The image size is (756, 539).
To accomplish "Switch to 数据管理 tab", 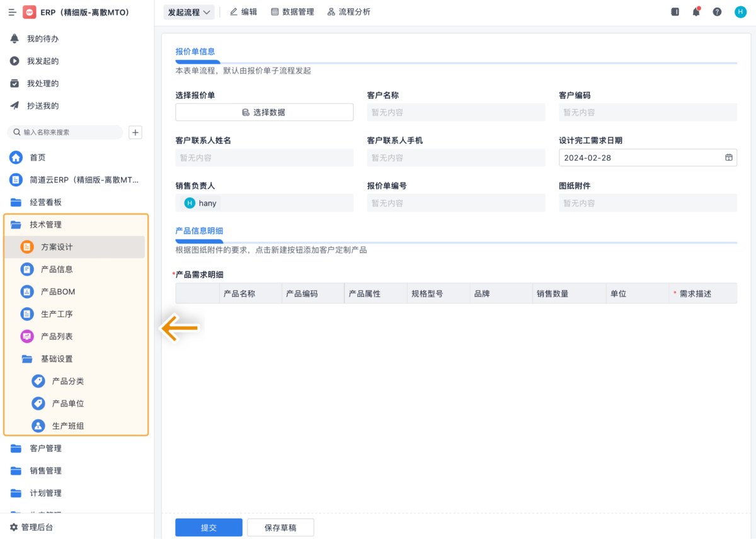I will click(292, 12).
